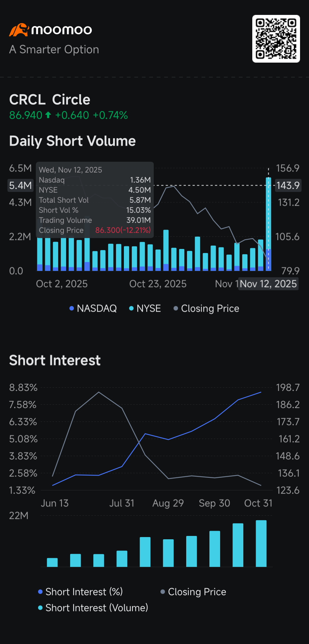
Task: Select the Nov 12, 2025 short volume bar
Action: pos(268,224)
